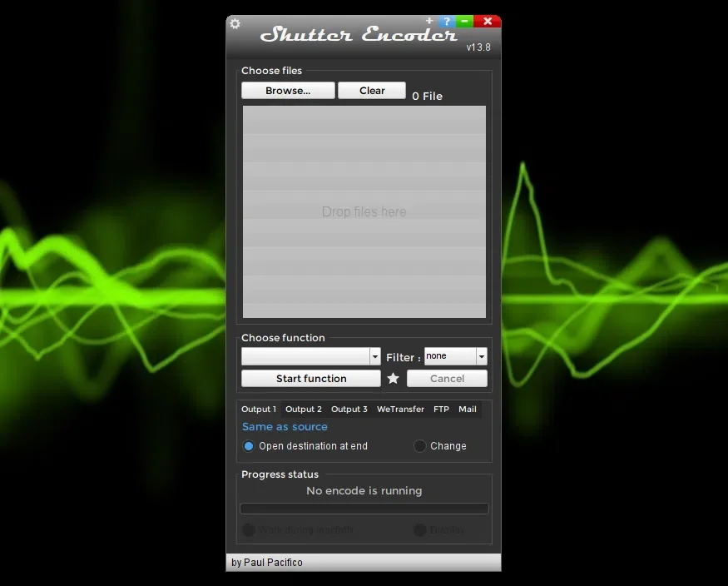728x586 pixels.
Task: Open the WeTransfer tab
Action: (400, 409)
